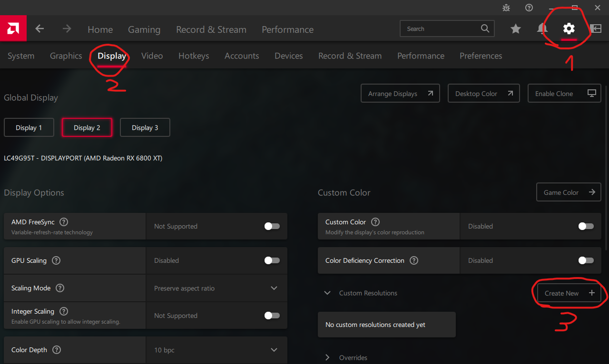Select Display 3
The width and height of the screenshot is (609, 364).
[145, 127]
